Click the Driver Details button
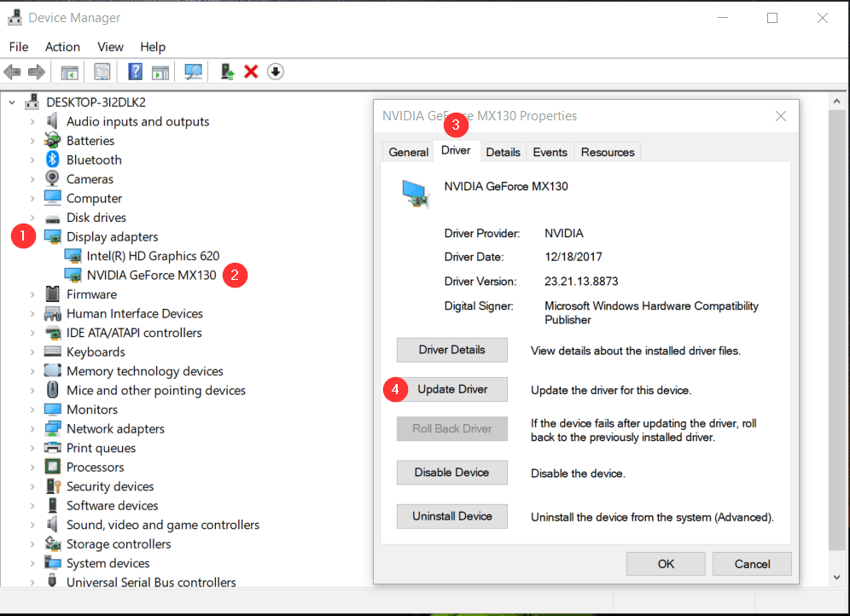850x616 pixels. click(x=452, y=350)
